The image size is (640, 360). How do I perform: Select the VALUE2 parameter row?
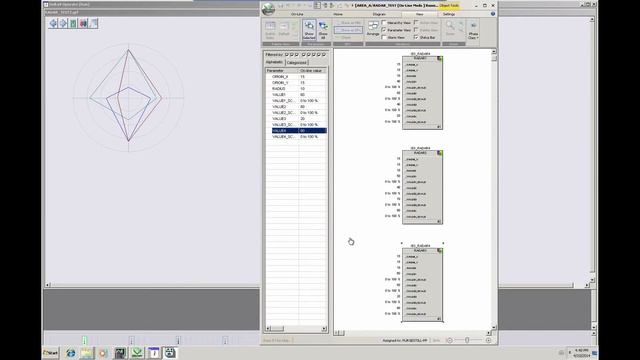coord(296,107)
